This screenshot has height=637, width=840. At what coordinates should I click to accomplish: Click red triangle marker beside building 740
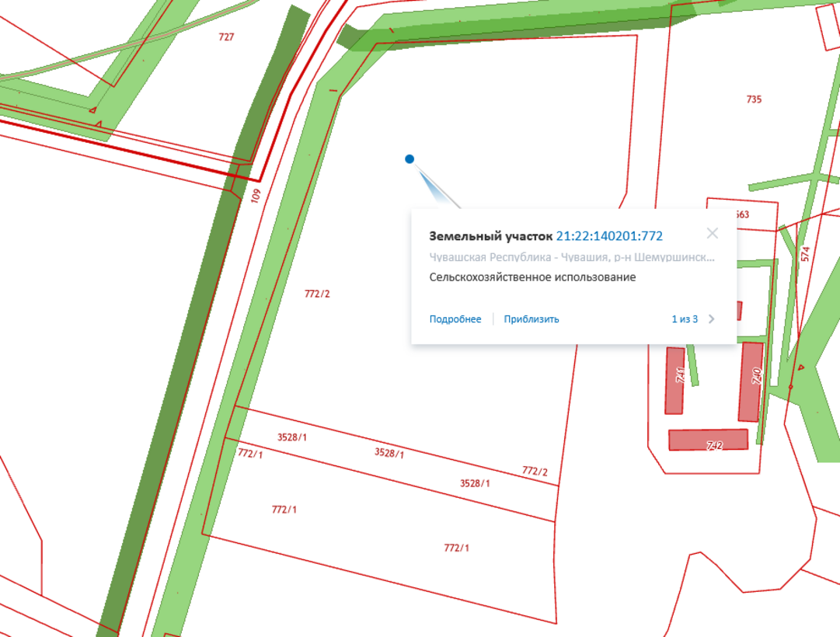tap(800, 367)
